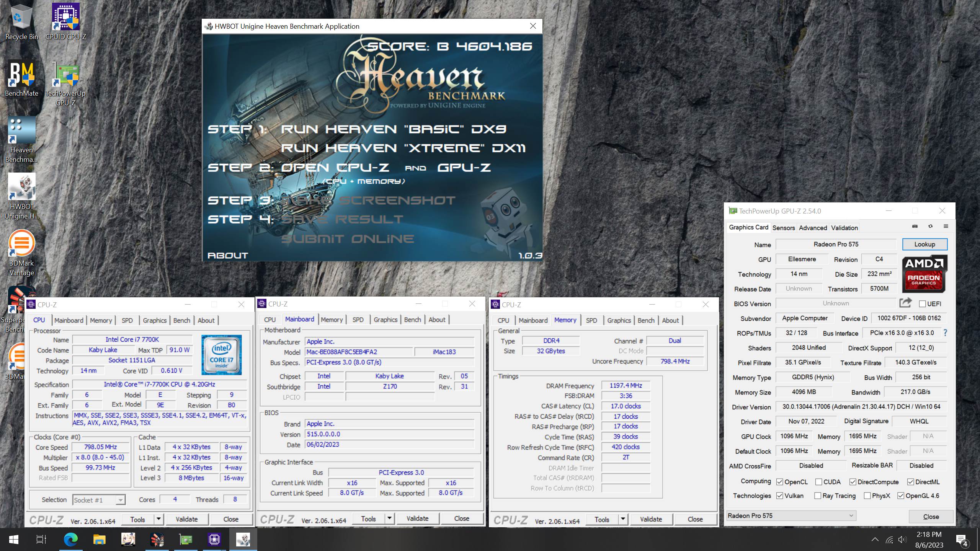Click the Specification field in CPU-Z
980x551 pixels.
coord(159,384)
